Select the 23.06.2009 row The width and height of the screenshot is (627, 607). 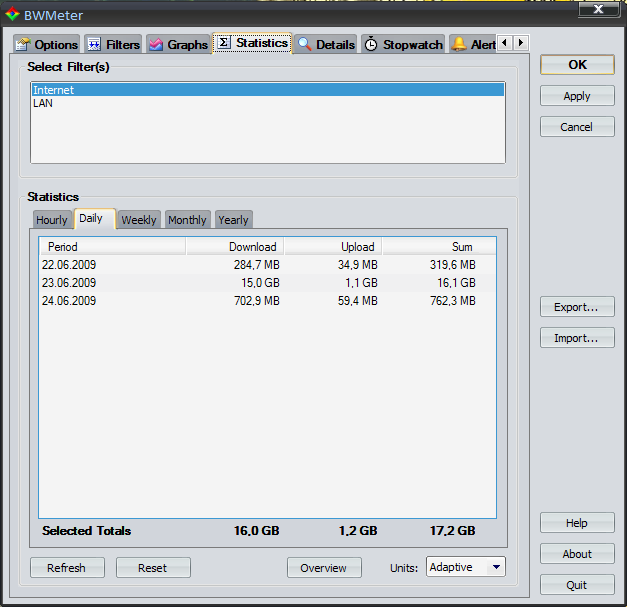coord(268,283)
